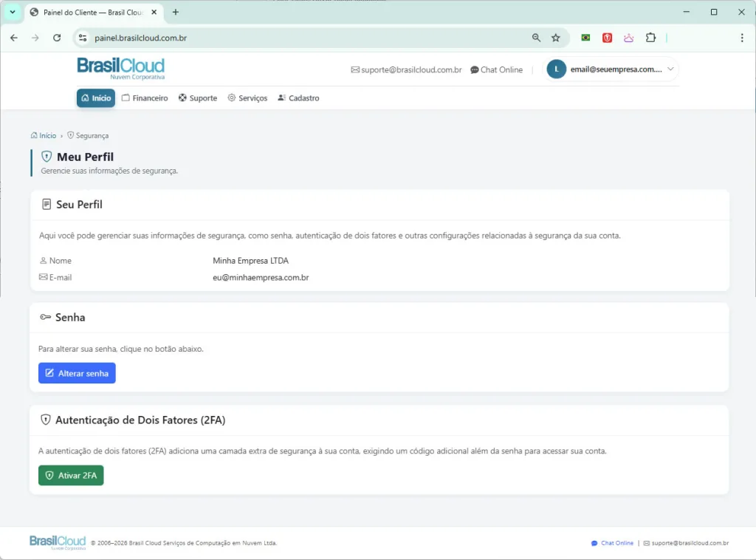Switch to the Painel do Cliente browser tab

[89, 12]
